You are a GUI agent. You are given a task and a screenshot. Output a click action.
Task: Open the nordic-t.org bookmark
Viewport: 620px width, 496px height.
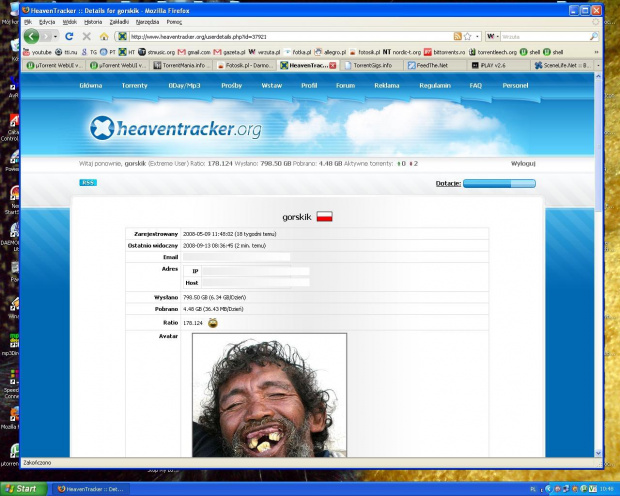(x=402, y=52)
